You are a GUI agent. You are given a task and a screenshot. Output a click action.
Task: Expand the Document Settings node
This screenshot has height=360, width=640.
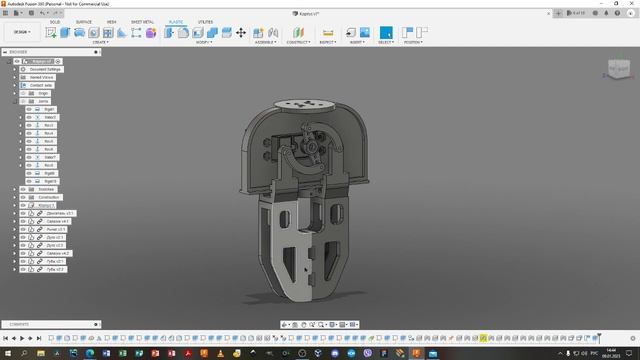pos(15,69)
